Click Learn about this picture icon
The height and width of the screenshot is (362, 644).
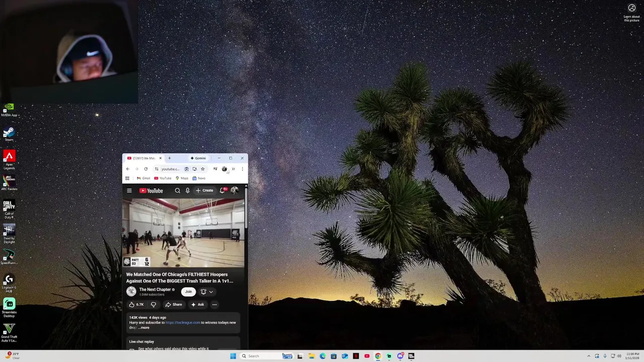[x=632, y=12]
